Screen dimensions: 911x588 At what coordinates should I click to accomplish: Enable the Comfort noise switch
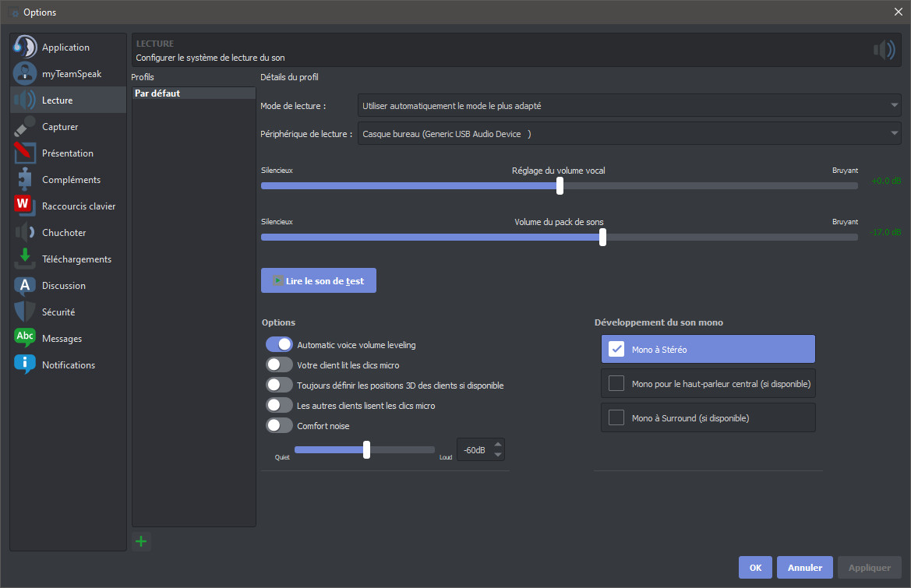(x=279, y=426)
